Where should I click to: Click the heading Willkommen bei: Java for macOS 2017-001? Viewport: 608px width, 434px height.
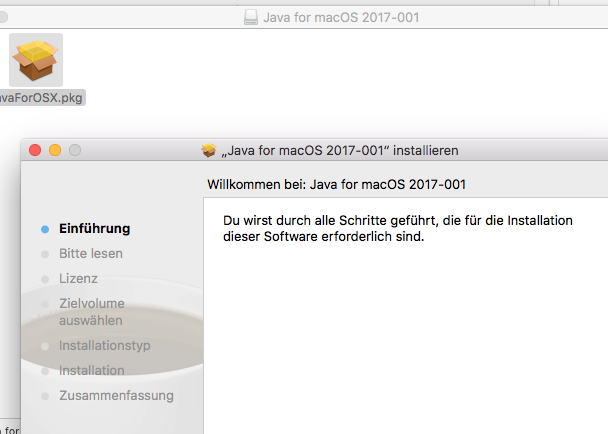[x=336, y=184]
